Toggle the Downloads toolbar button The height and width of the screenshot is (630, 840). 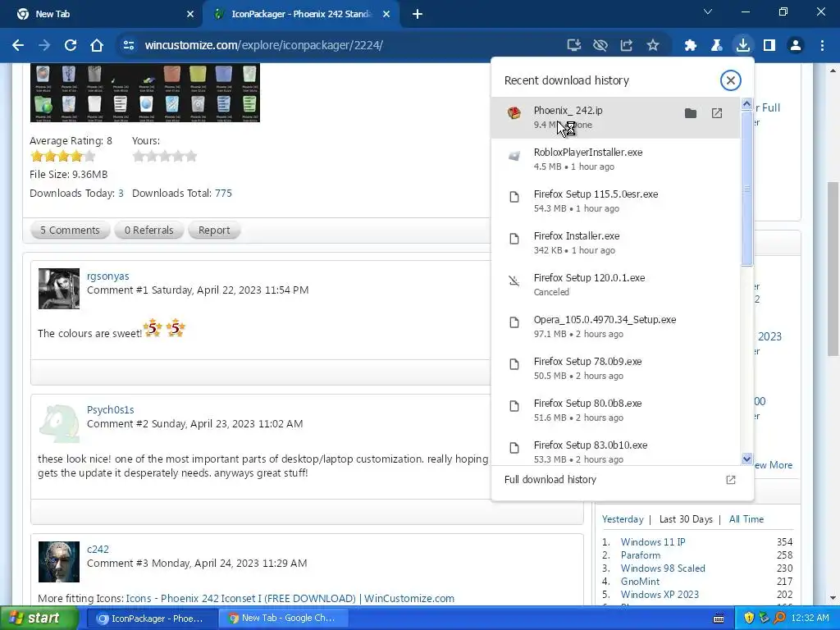tap(743, 46)
